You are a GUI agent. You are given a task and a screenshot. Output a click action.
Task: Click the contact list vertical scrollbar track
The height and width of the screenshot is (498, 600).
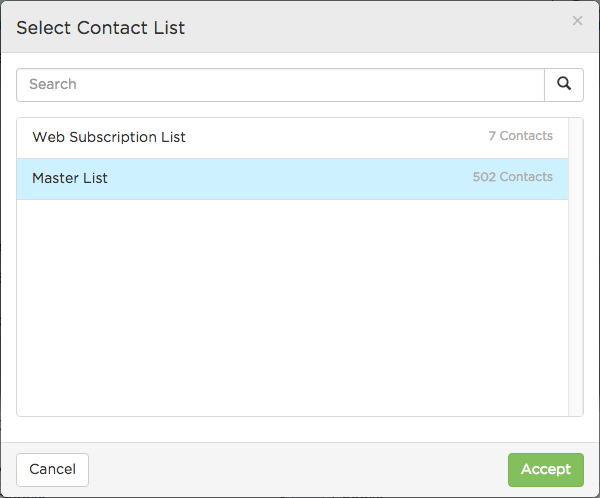pos(576,267)
